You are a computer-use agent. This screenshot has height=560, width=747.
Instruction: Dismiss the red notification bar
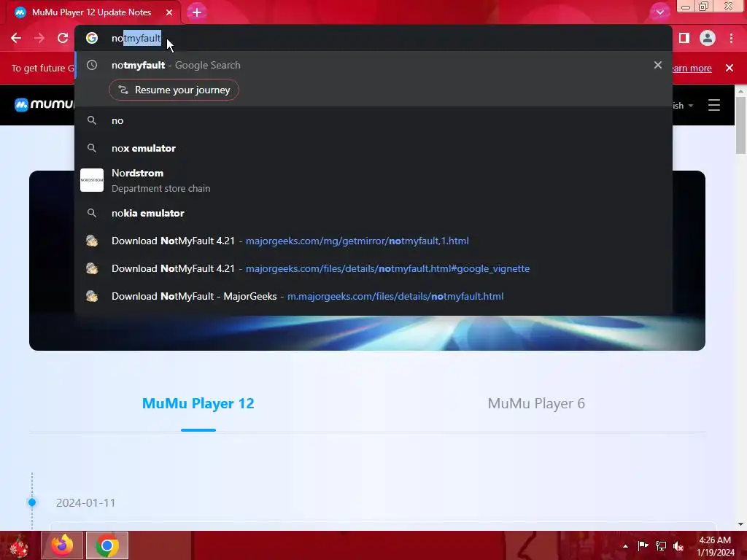[x=729, y=68]
